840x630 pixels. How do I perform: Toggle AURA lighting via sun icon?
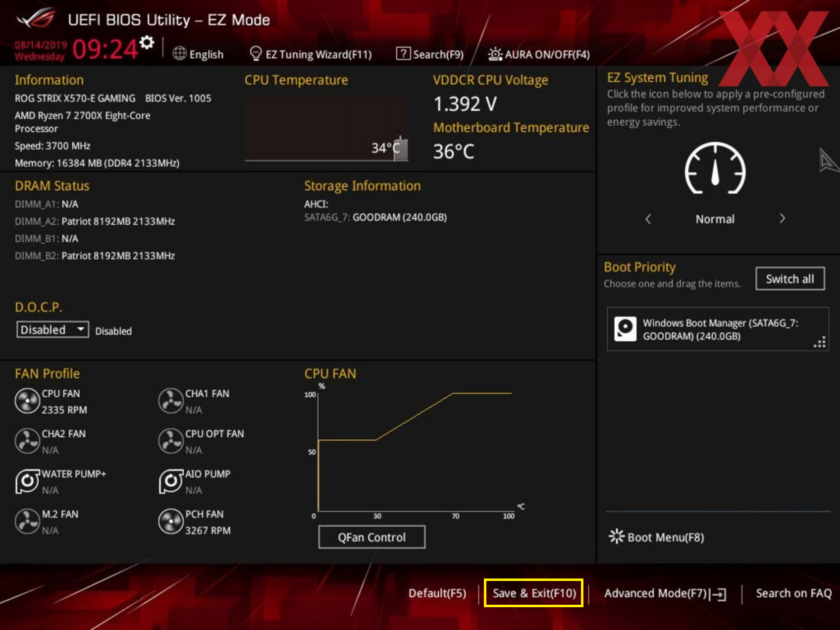(495, 54)
